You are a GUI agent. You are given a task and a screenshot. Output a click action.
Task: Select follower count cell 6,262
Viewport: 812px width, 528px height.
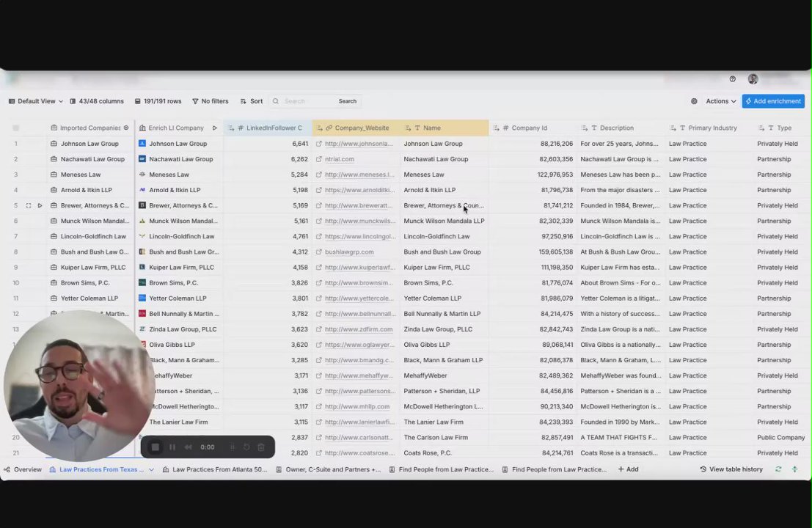tap(268, 159)
